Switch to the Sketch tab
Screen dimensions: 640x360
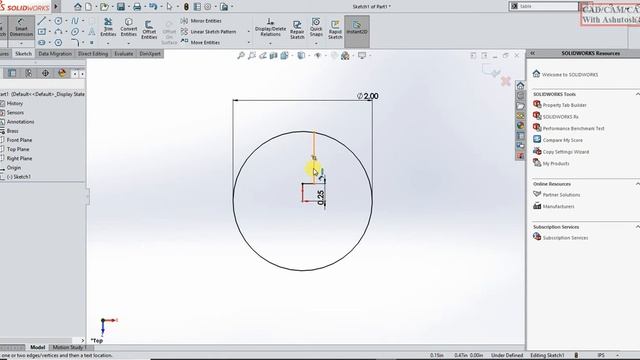coord(23,53)
